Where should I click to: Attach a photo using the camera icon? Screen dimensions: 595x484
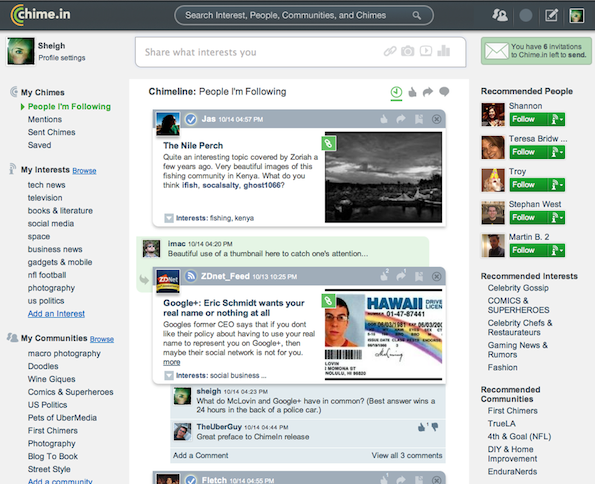point(408,51)
